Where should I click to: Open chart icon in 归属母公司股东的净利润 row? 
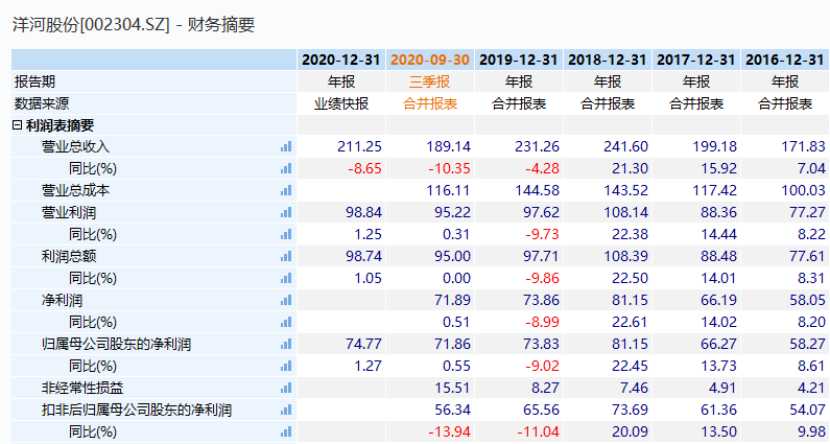[x=286, y=345]
